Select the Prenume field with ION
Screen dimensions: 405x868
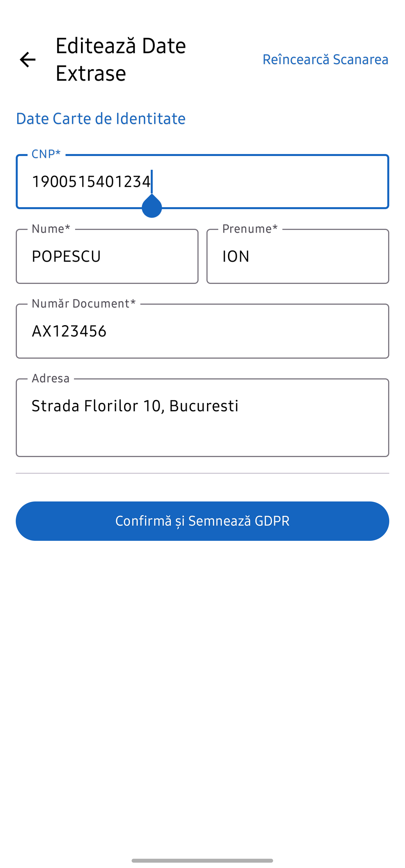click(298, 256)
